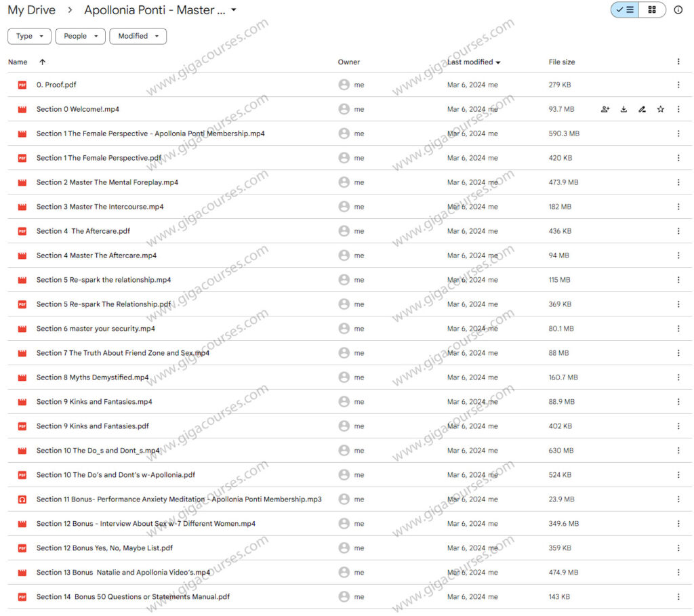
Task: Open more options in the column header
Action: tap(678, 62)
